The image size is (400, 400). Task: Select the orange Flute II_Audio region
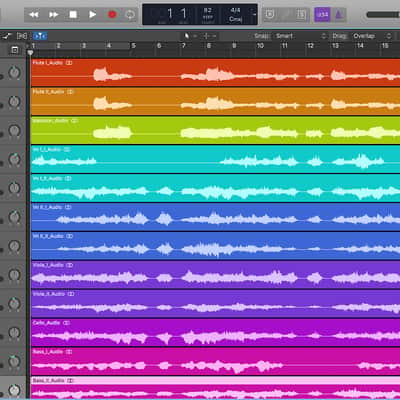pos(215,101)
